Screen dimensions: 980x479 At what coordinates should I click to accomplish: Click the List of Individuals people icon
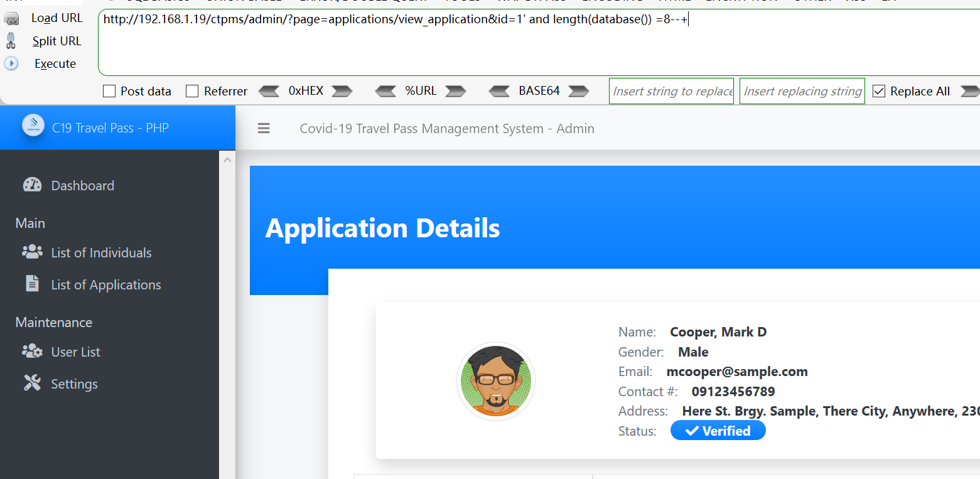pos(32,252)
